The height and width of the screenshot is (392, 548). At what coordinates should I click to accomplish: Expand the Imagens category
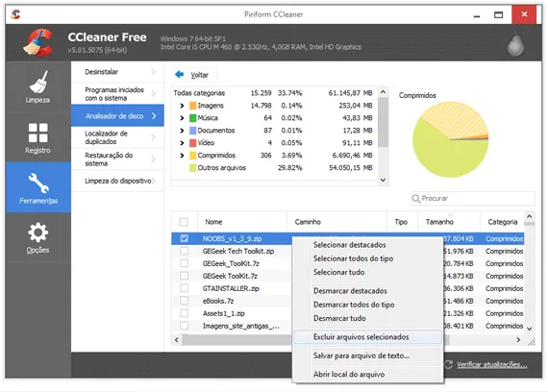click(182, 106)
